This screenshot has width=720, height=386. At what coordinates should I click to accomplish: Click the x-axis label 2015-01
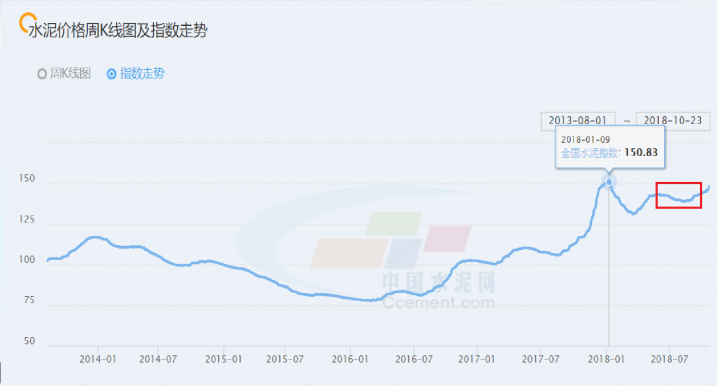[x=224, y=359]
